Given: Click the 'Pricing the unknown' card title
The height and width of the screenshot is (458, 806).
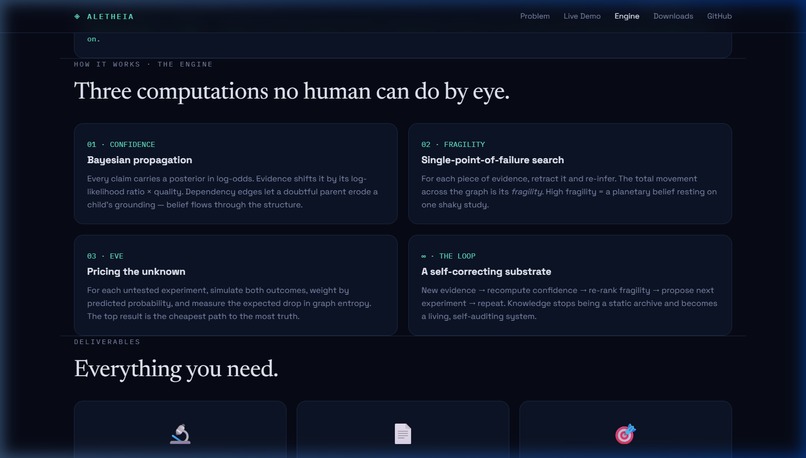Looking at the screenshot, I should coord(136,271).
